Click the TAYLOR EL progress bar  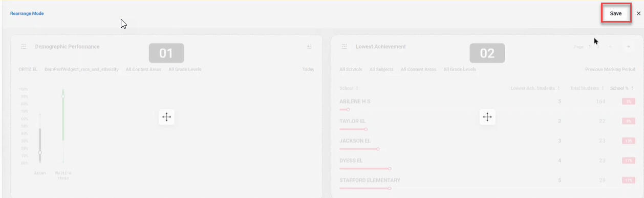pos(353,129)
